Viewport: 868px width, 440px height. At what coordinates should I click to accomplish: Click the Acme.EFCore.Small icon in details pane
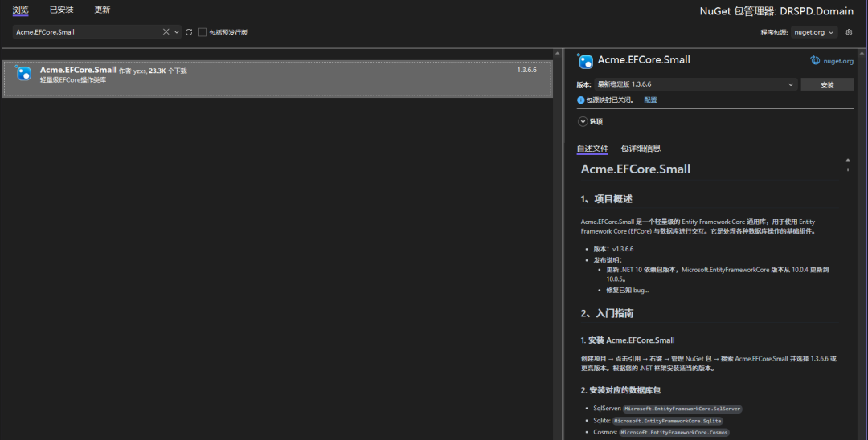(585, 61)
